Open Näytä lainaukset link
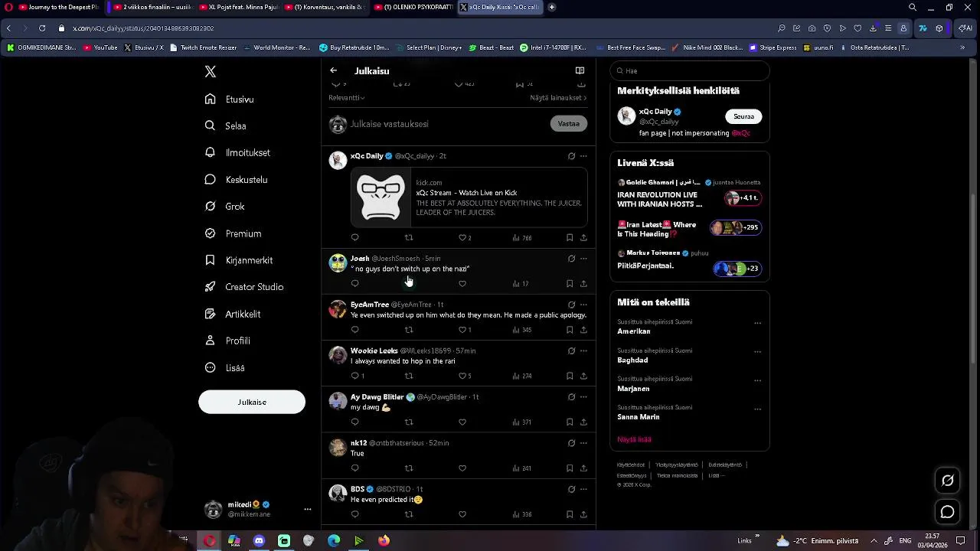 click(558, 98)
